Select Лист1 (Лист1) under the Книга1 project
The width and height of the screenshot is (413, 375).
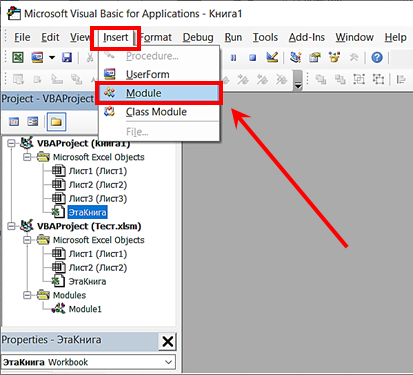tap(98, 171)
